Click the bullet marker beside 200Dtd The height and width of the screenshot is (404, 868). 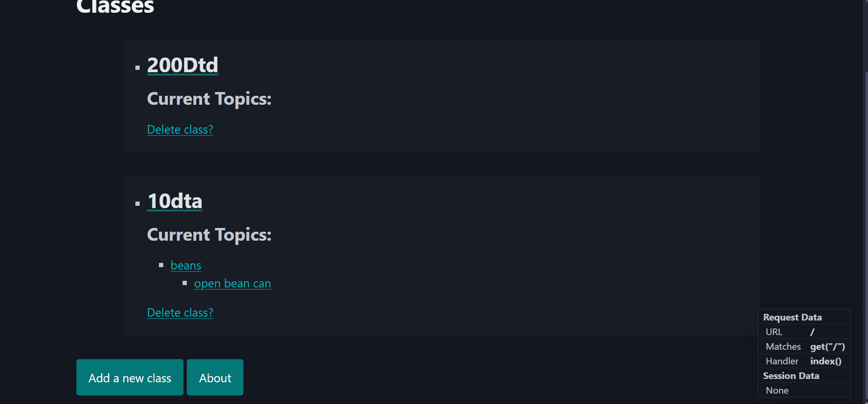pyautogui.click(x=138, y=67)
